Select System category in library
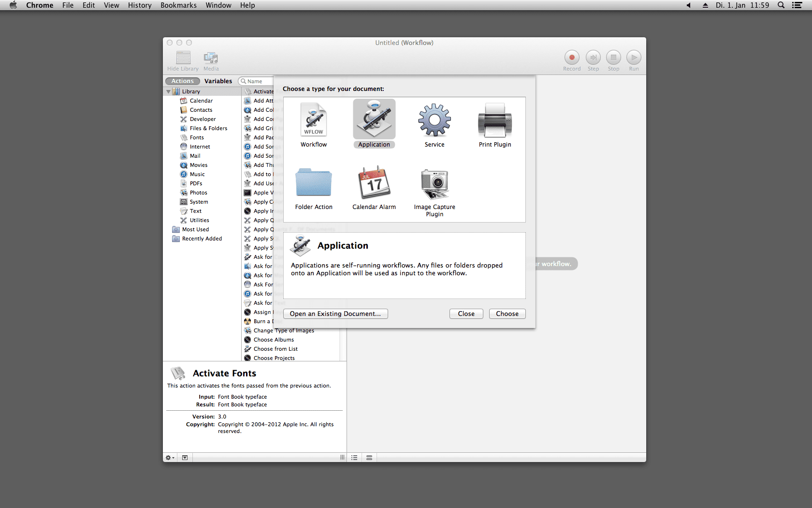The height and width of the screenshot is (508, 812). tap(202, 202)
